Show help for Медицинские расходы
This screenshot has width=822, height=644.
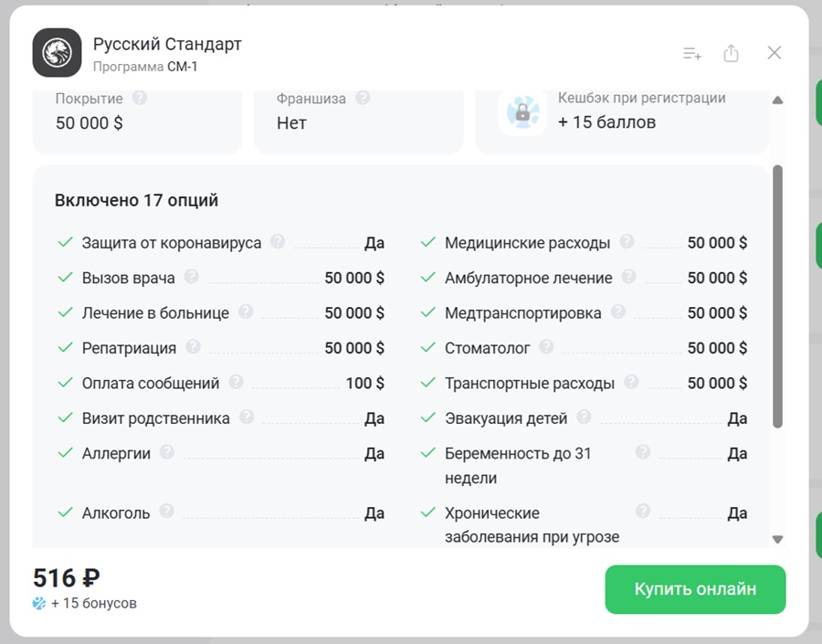[x=627, y=242]
